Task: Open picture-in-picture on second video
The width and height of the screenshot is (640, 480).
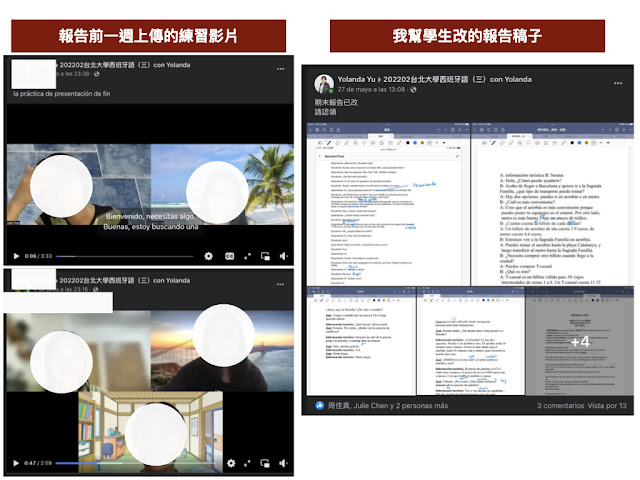Action: point(267,463)
